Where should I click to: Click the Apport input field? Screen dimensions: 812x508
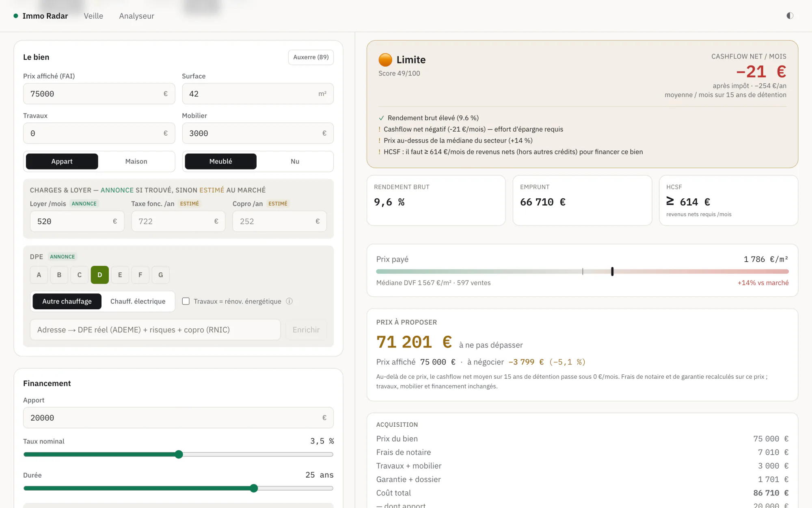pos(178,418)
